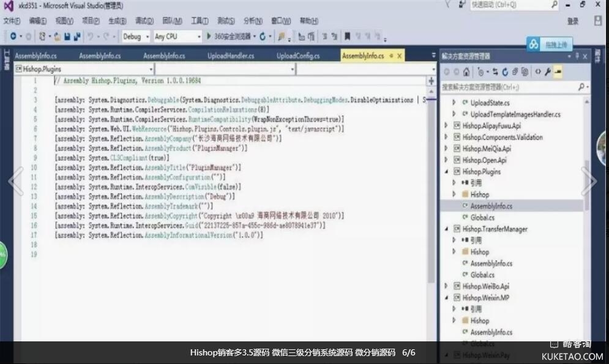Click the View Code icon in Solution Explorer
609x364 pixels.
pyautogui.click(x=538, y=72)
